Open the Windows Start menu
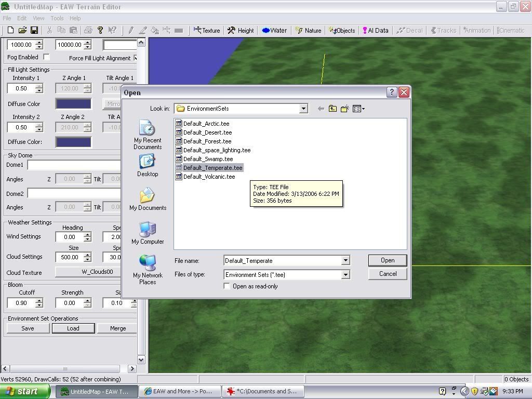The height and width of the screenshot is (399, 532). coord(25,392)
